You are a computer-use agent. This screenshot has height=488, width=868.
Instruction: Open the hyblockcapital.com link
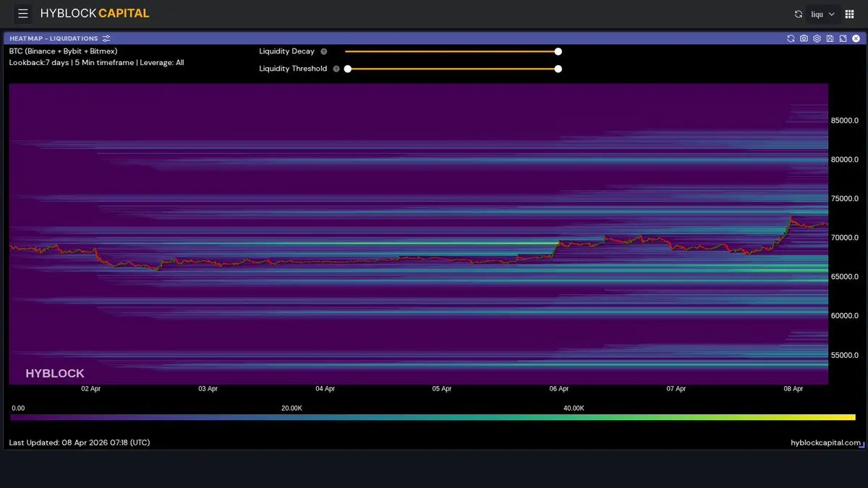tap(826, 442)
